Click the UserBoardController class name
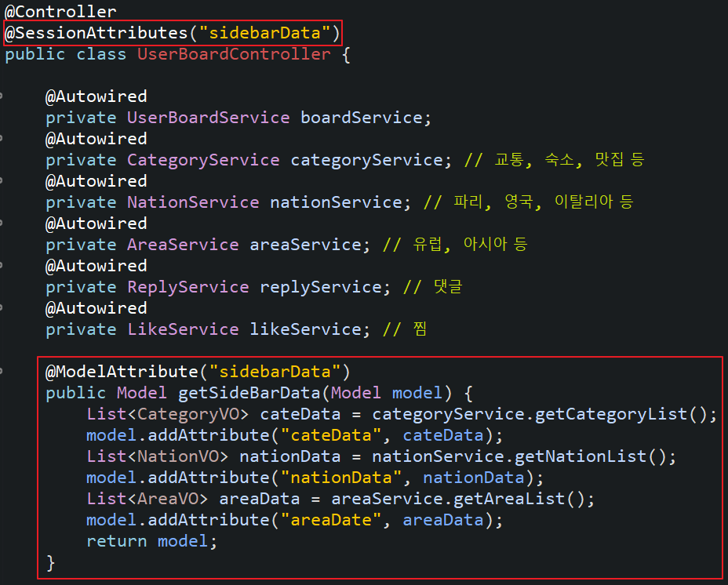The image size is (728, 585). [234, 54]
